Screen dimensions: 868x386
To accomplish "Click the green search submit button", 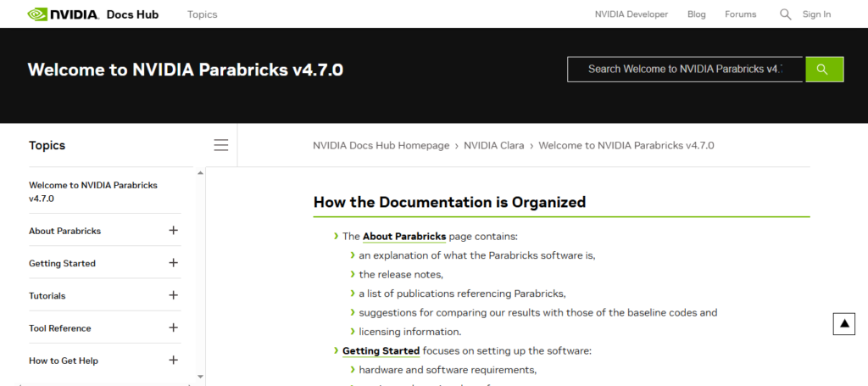I will click(x=824, y=70).
